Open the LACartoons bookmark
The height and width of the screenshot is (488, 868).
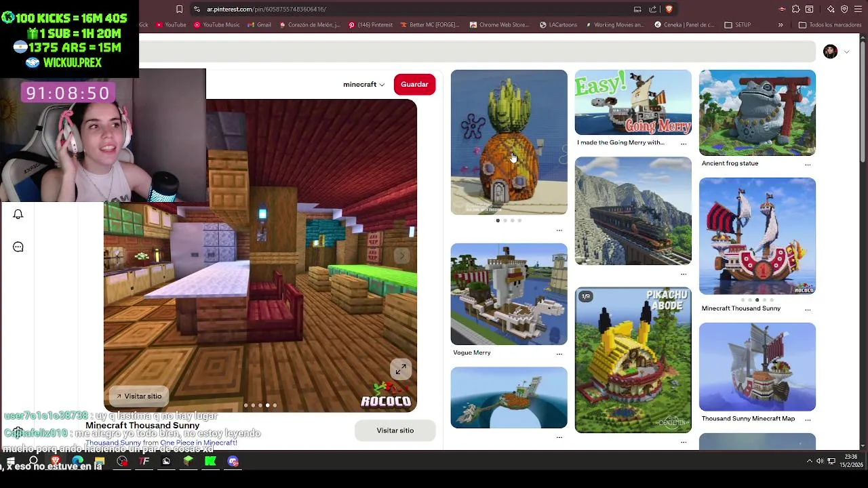click(x=559, y=25)
